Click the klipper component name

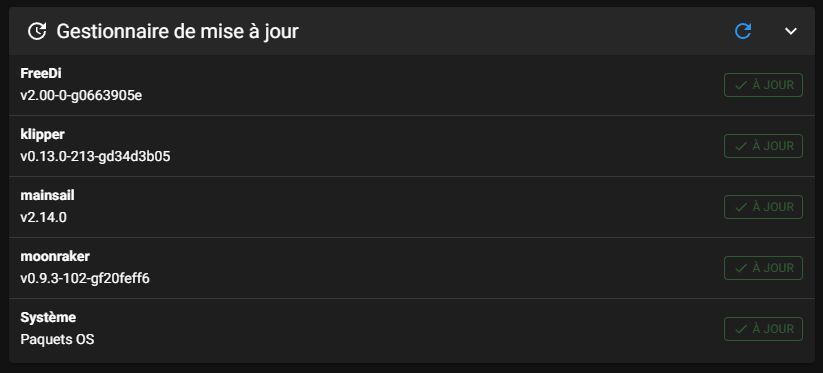click(x=43, y=135)
